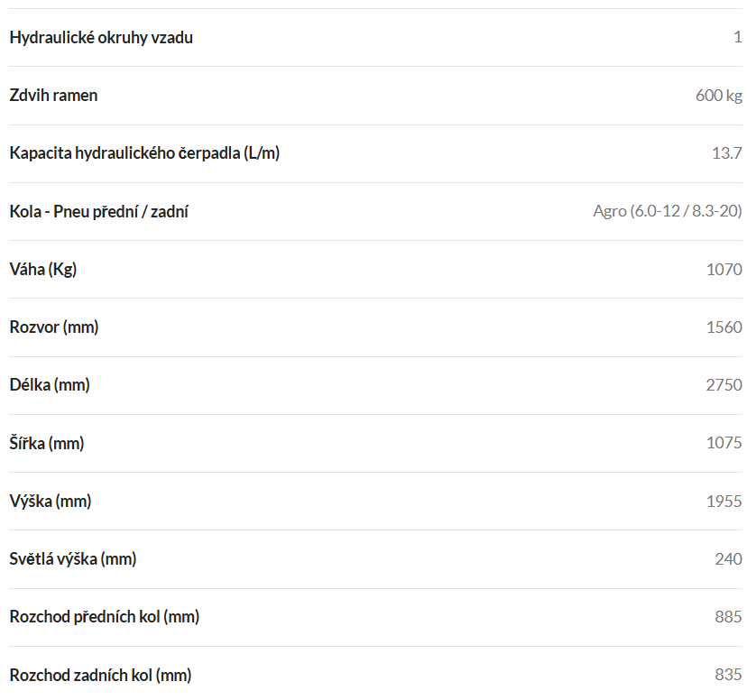Select the Světlá výška (mm) label
Image resolution: width=747 pixels, height=700 pixels.
click(73, 559)
